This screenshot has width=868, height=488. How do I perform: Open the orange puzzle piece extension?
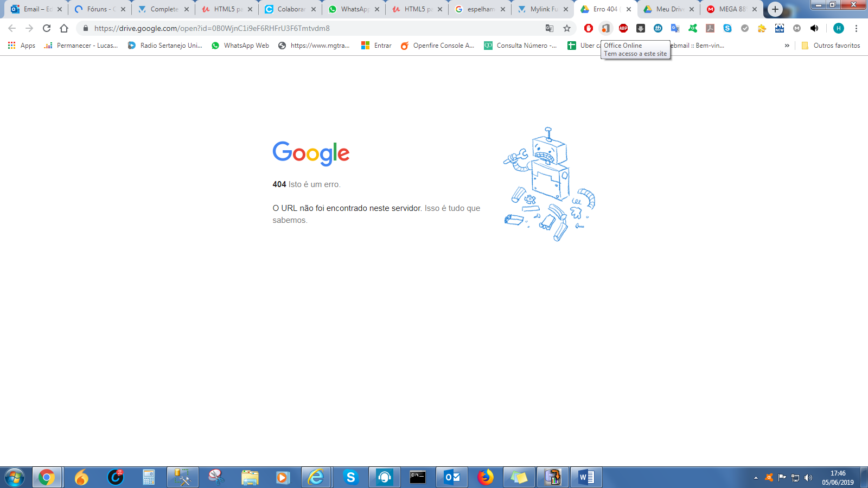[x=762, y=28]
